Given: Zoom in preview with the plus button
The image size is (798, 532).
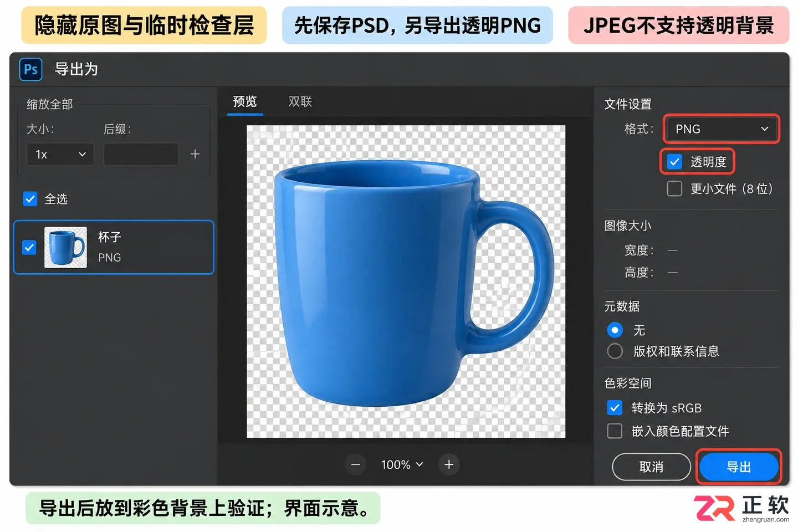Looking at the screenshot, I should [x=449, y=464].
